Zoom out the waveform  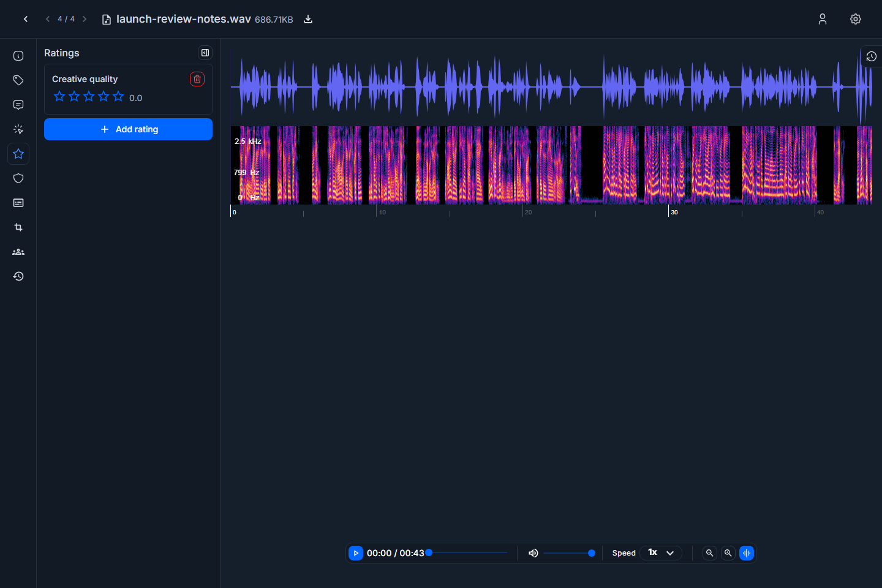coord(710,553)
